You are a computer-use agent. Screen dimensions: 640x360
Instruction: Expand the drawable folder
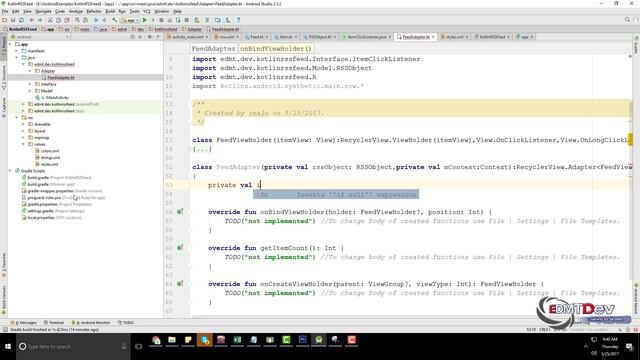point(24,124)
